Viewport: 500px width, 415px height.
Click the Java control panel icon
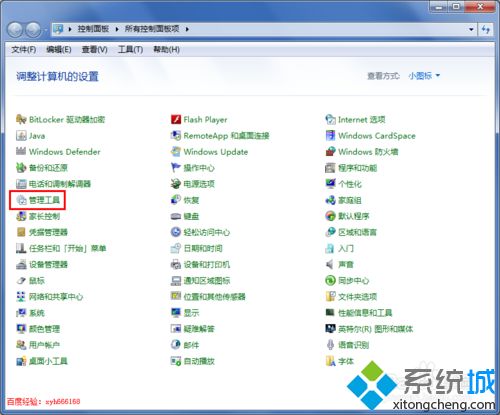[21, 135]
